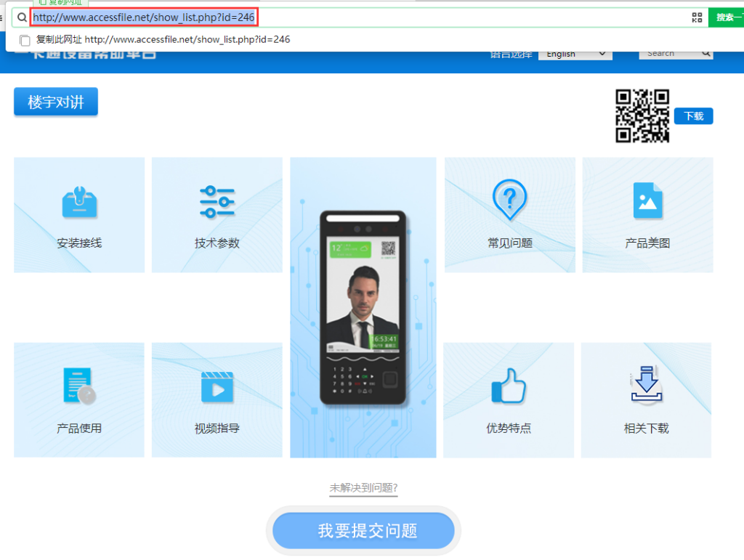
Task: Click the green 搜索 button
Action: [x=725, y=17]
